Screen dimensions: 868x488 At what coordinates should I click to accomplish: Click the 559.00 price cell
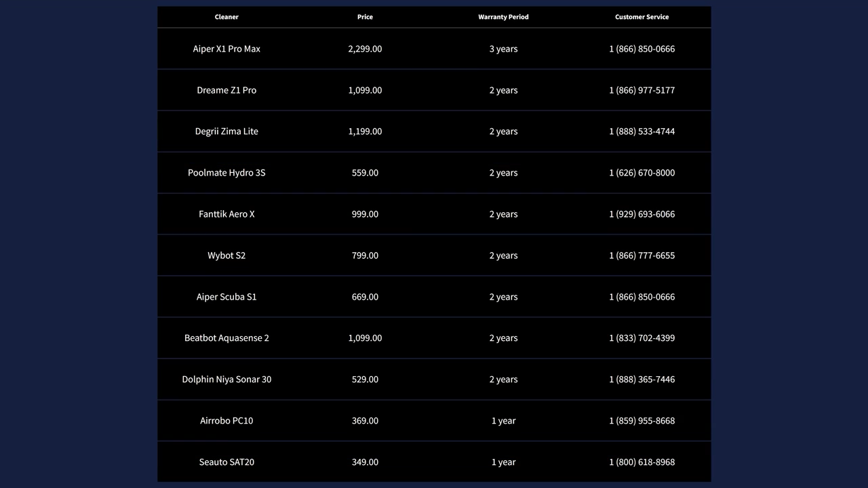(365, 173)
